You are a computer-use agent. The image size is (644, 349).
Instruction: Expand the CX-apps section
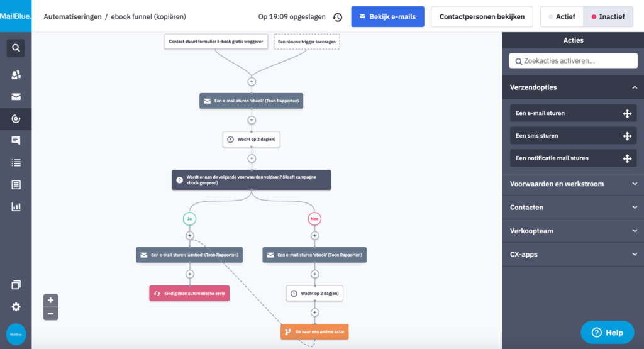[572, 255]
